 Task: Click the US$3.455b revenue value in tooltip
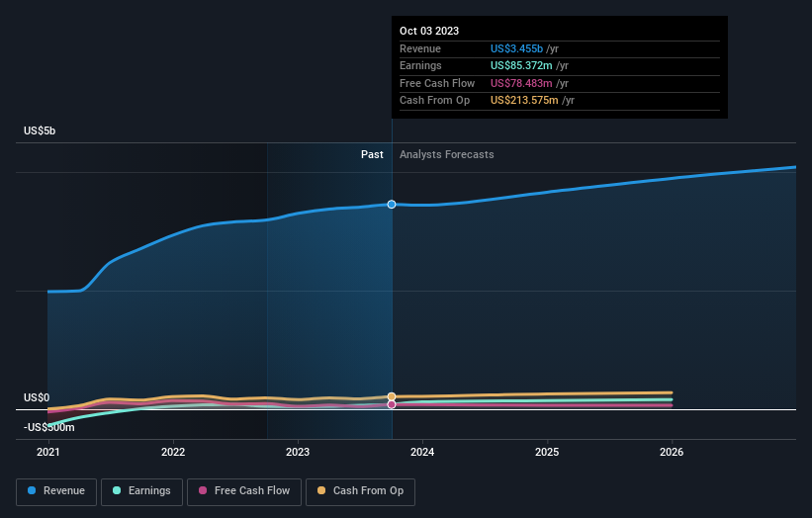point(517,48)
